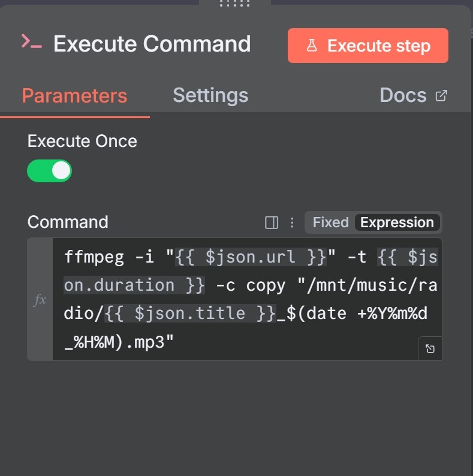Click the flask icon in Execute step

[312, 46]
